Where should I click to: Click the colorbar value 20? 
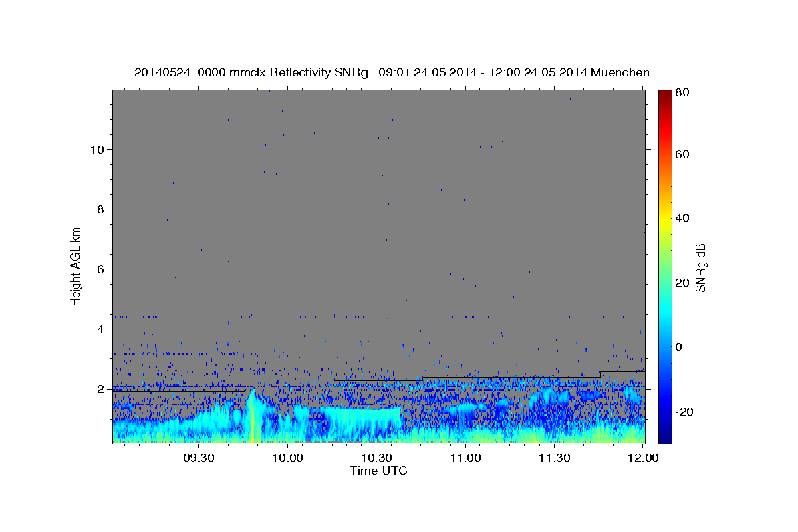coord(683,283)
